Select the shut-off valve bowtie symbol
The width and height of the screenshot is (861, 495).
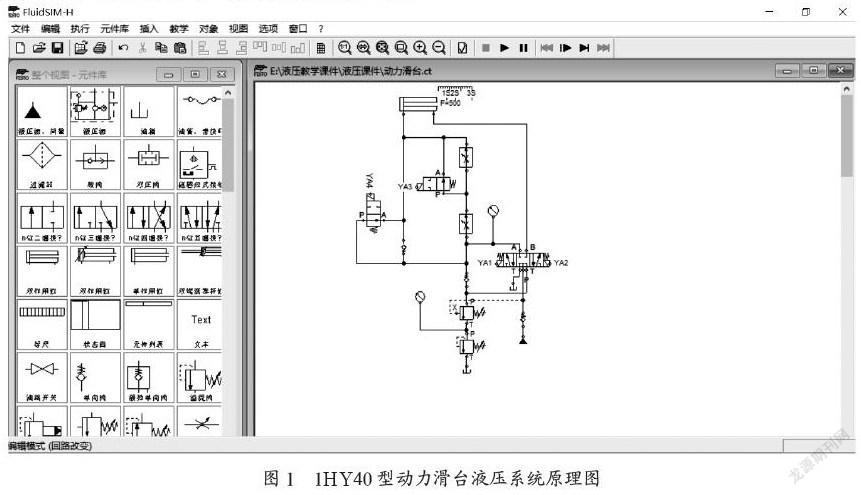[42, 377]
